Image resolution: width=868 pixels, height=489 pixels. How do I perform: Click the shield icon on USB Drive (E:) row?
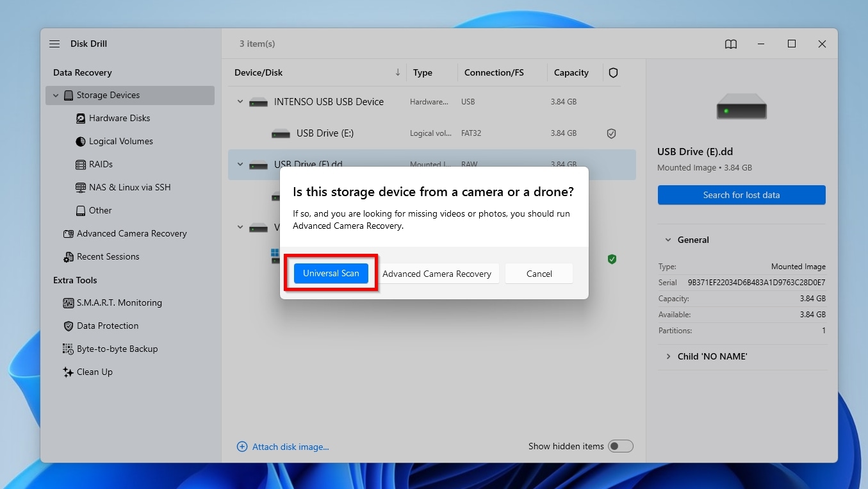click(611, 133)
